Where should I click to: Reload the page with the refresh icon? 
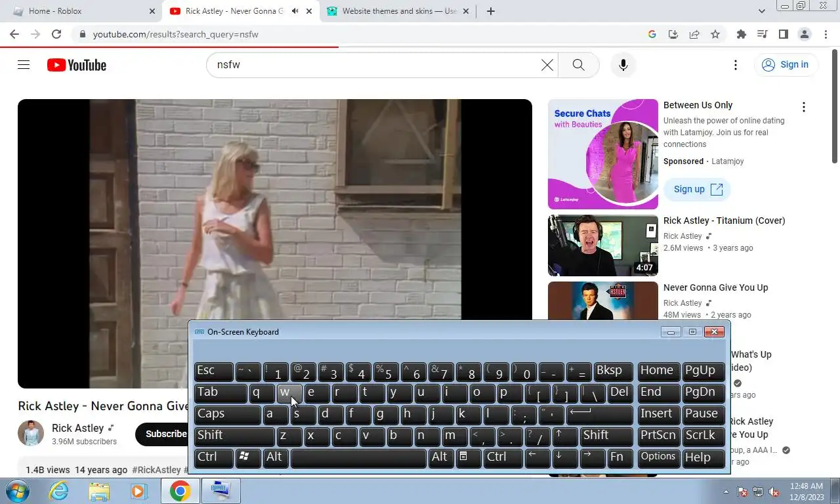(x=56, y=34)
